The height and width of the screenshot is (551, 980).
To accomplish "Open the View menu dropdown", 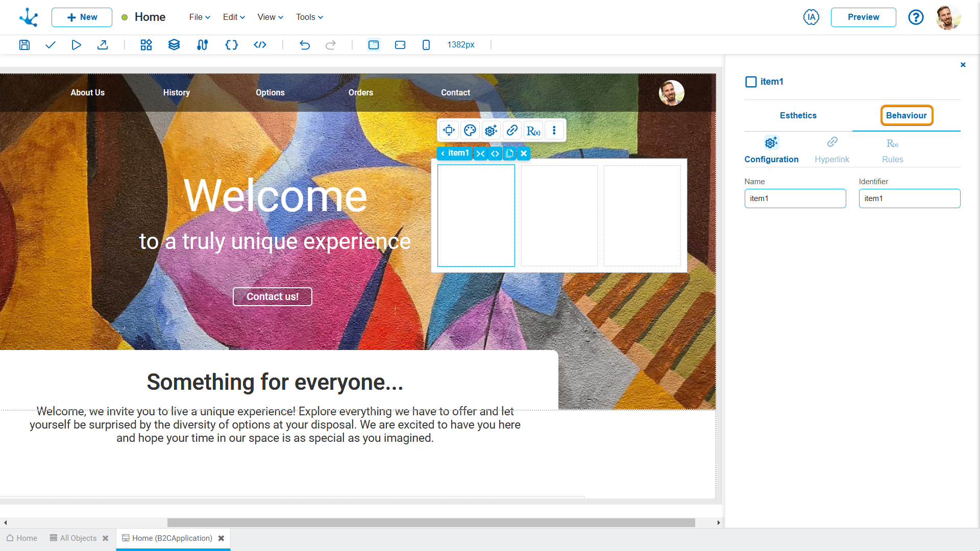I will pos(269,17).
